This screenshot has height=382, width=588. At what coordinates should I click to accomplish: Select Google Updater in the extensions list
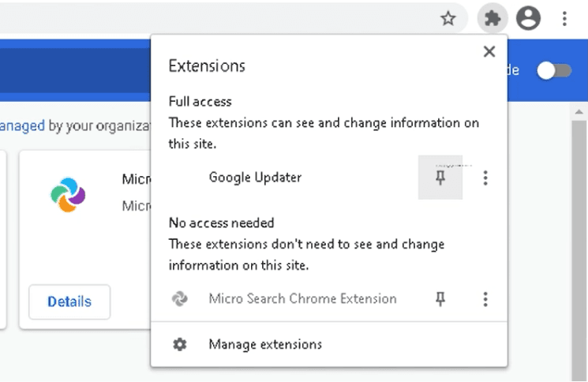tap(255, 178)
